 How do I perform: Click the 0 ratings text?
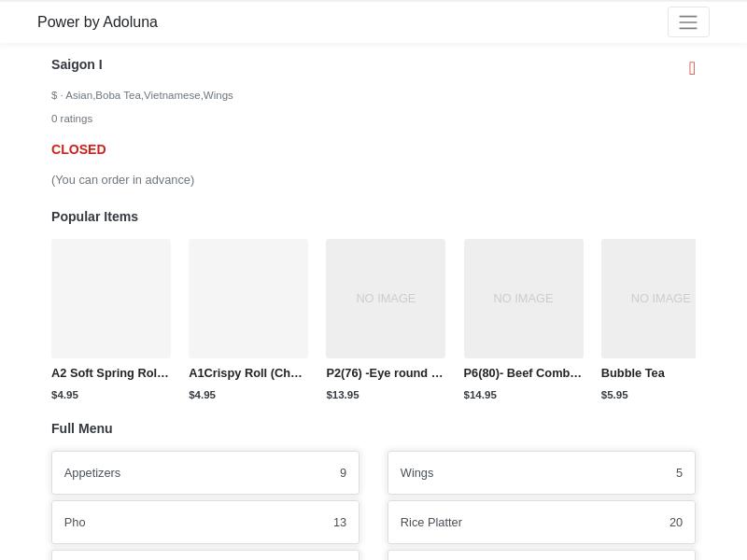72,119
